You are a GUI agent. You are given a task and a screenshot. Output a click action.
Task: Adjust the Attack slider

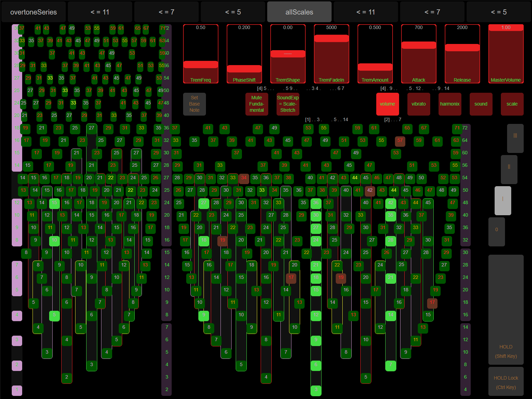coord(419,54)
